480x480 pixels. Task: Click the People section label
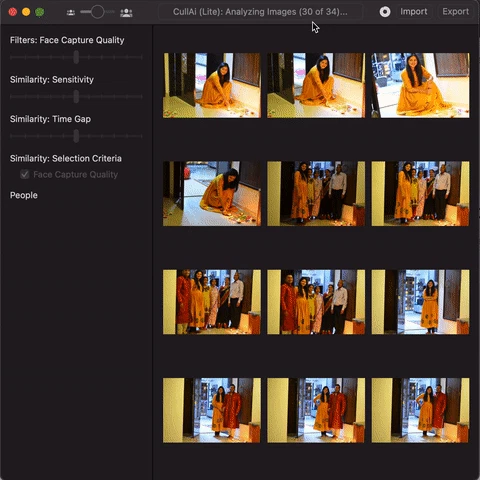(x=24, y=195)
